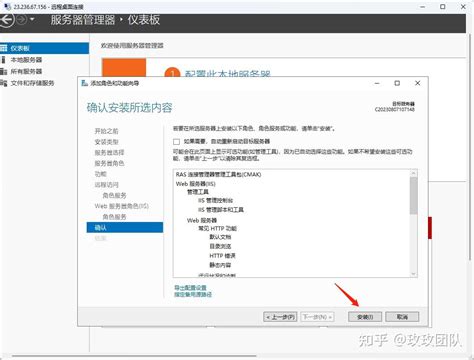Click the 安装(I) button
Viewport: 474px width, 360px height.
tap(365, 317)
